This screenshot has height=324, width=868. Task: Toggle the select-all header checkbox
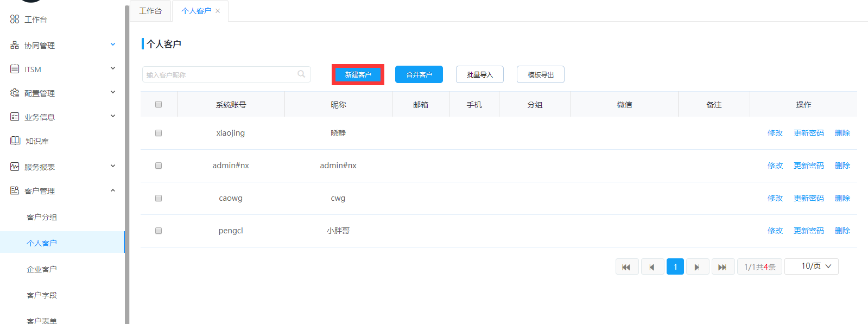coord(159,104)
